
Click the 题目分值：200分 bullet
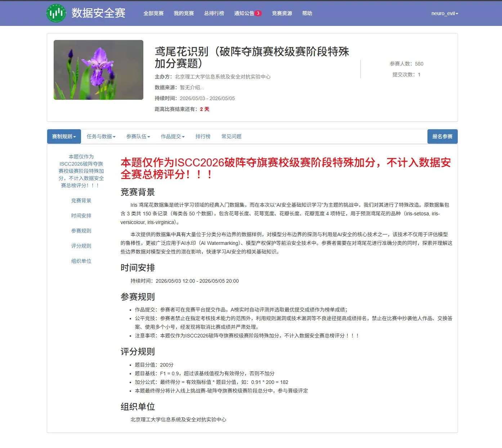pyautogui.click(x=154, y=365)
